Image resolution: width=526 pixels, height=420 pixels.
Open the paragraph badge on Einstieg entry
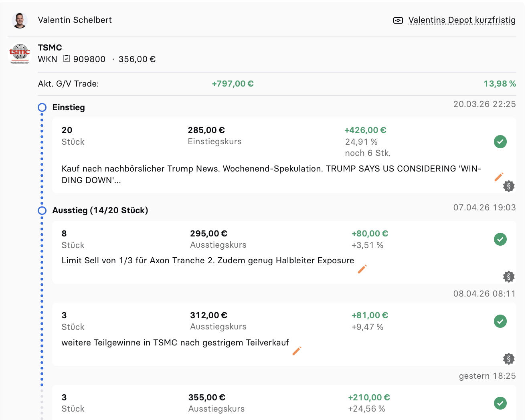click(509, 186)
